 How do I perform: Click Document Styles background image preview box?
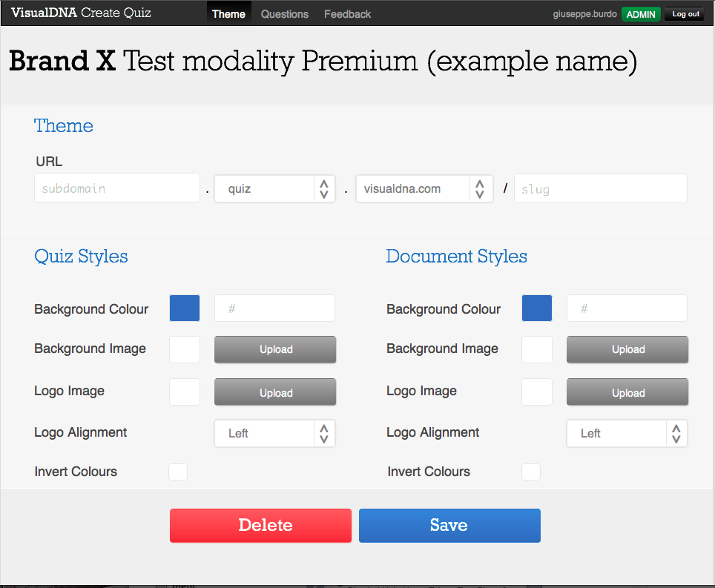tap(537, 349)
